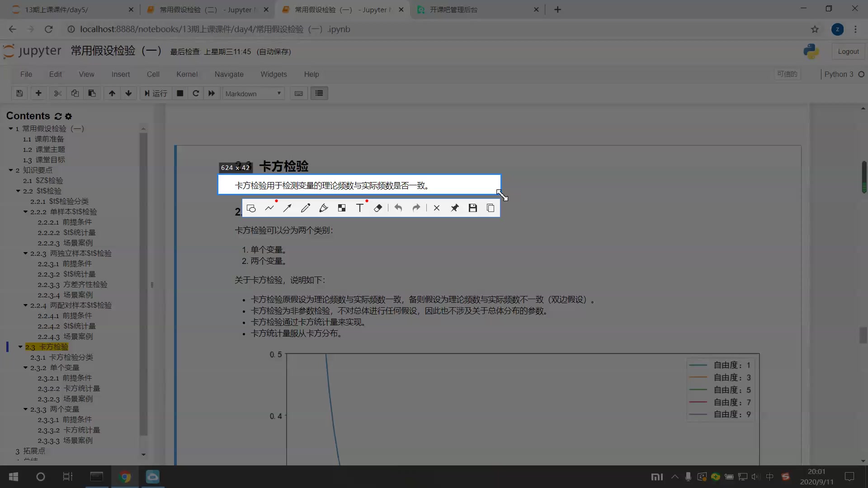Open the File menu
The image size is (868, 488).
click(26, 74)
